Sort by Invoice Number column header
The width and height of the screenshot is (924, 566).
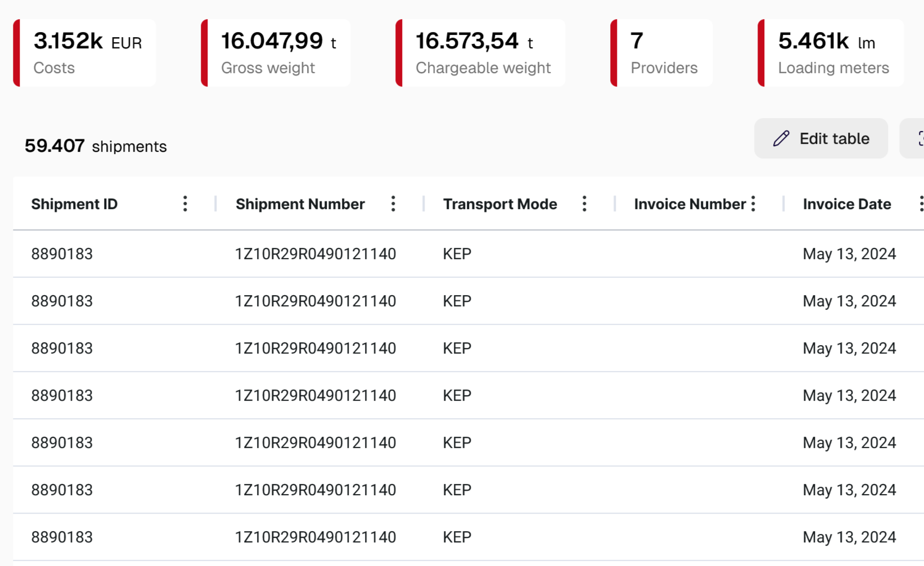coord(690,204)
